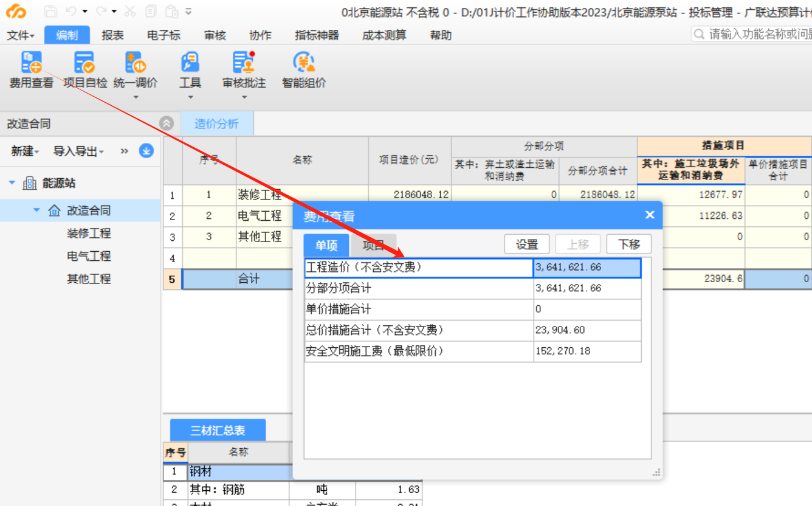
Task: Click the redo arrow icon
Action: [101, 11]
